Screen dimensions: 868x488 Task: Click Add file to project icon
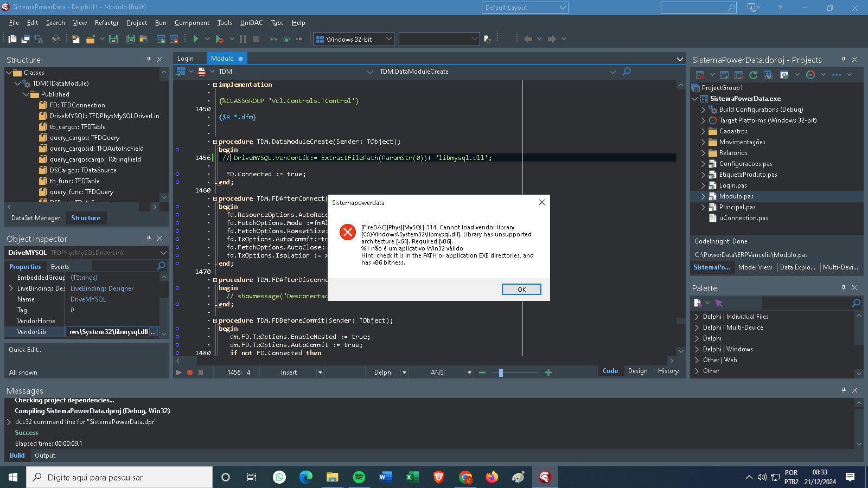point(161,38)
